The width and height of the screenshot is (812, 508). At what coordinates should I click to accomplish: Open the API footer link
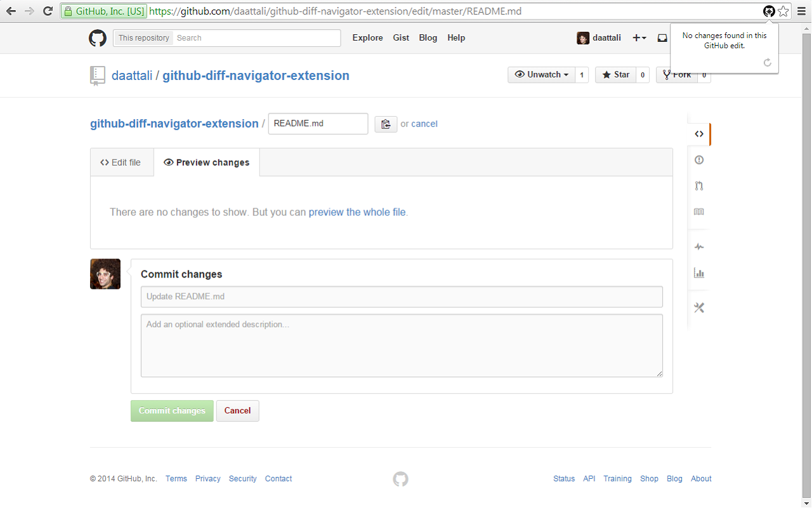[589, 479]
